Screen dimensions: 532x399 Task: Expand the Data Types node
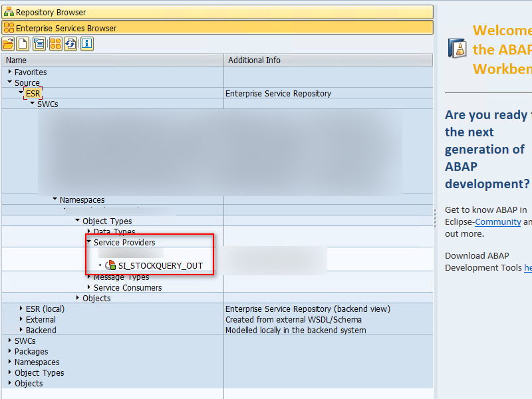(88, 231)
